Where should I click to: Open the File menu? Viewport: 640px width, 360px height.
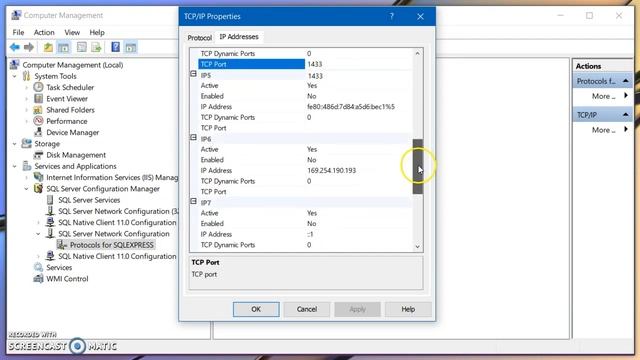coord(18,32)
